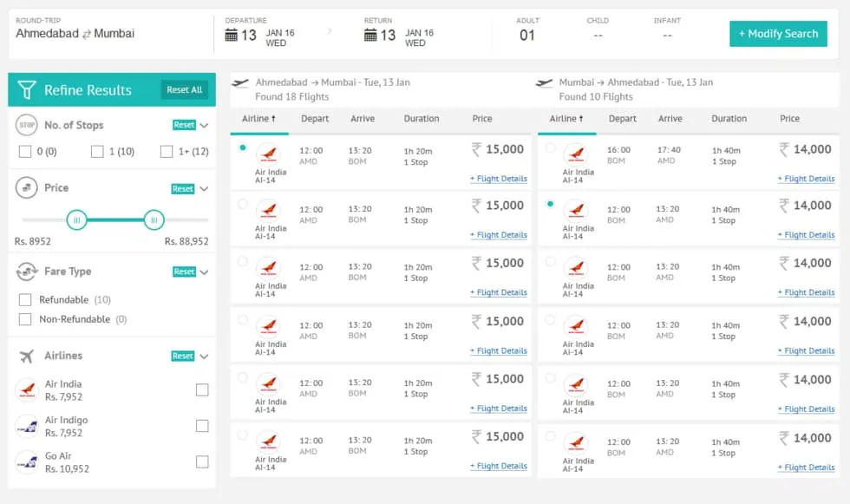The height and width of the screenshot is (504, 850).
Task: Click the price slider track between handles
Action: (115, 220)
